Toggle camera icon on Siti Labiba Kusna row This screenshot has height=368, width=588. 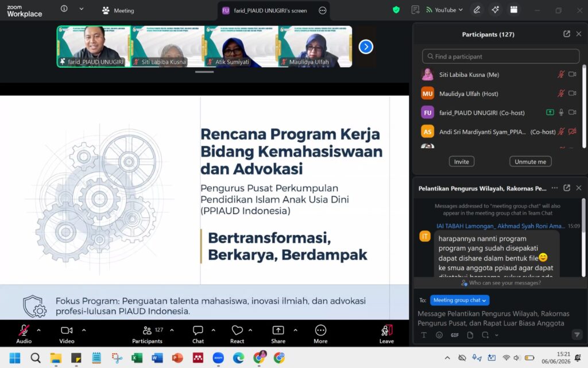click(572, 75)
